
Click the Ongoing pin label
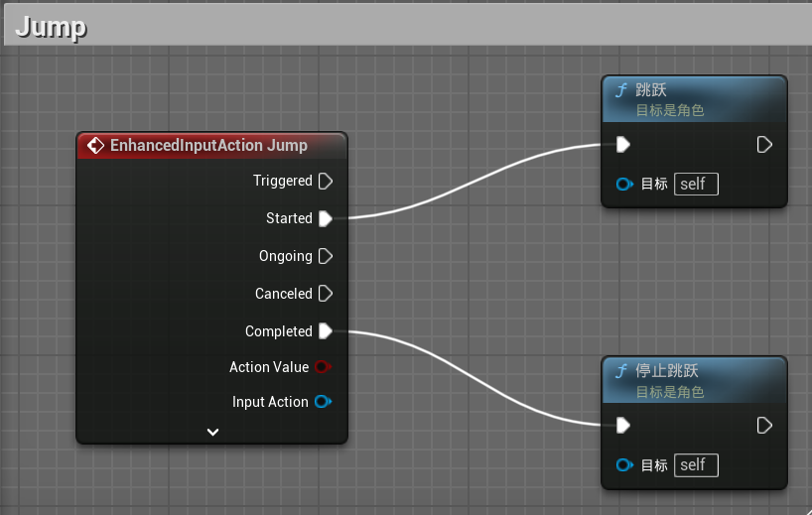(x=286, y=256)
